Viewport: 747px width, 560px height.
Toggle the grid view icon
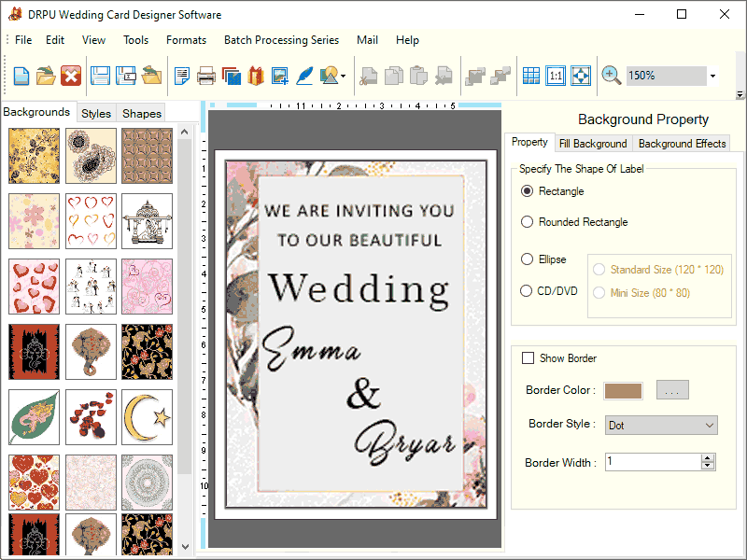[x=530, y=75]
